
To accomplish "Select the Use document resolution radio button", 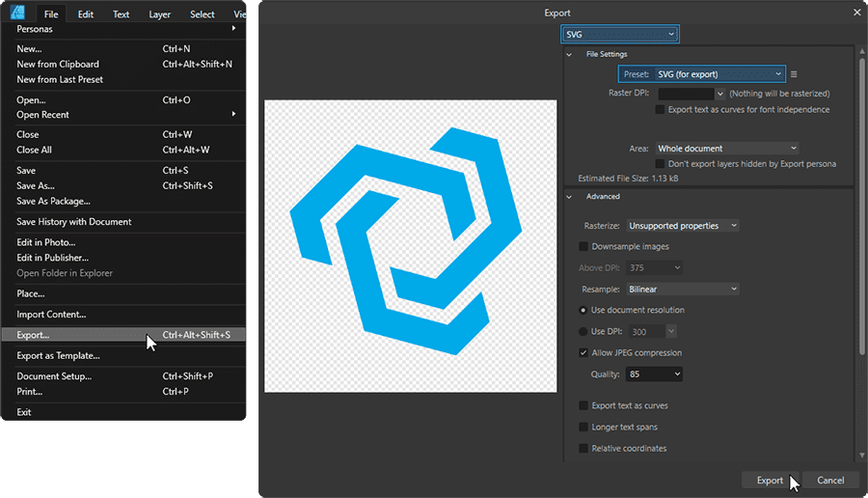I will pyautogui.click(x=583, y=310).
